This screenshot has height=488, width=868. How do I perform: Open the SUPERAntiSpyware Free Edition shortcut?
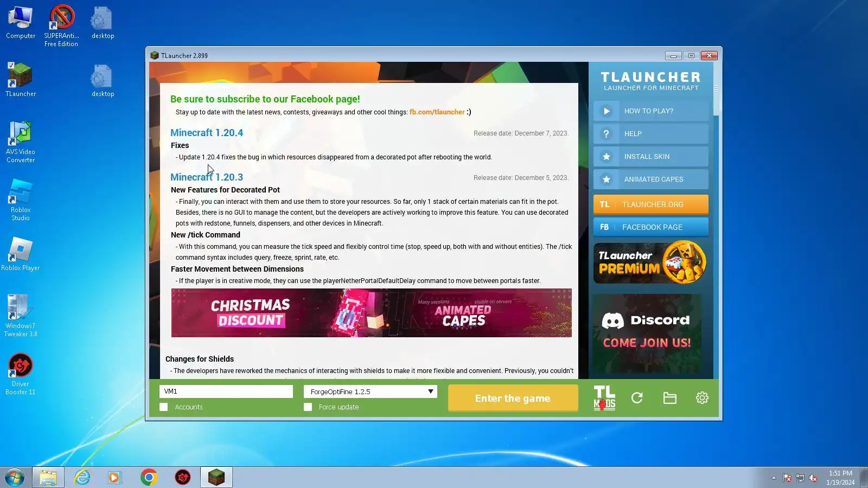tap(61, 25)
